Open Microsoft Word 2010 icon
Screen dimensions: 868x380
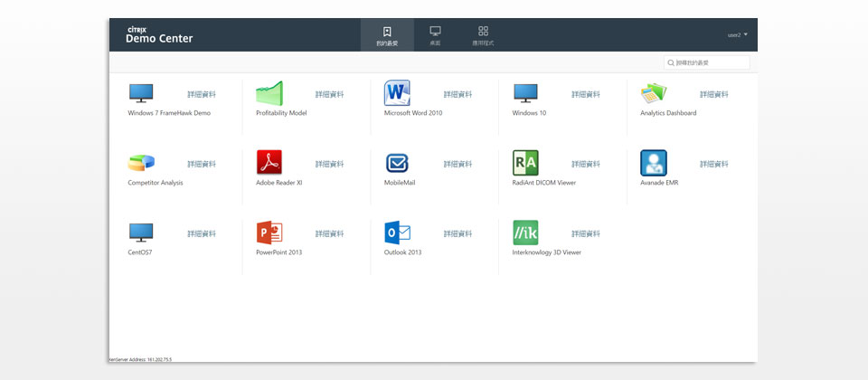tap(397, 92)
